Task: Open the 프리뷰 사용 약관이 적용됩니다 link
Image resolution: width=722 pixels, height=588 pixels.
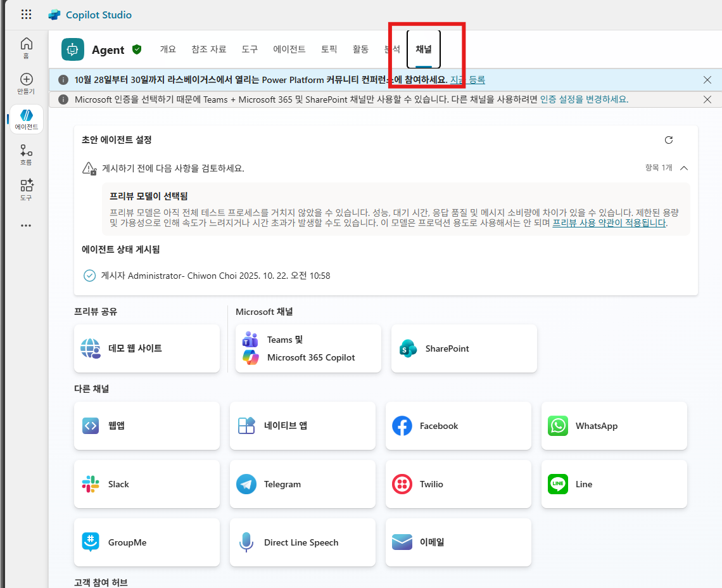Action: (x=609, y=223)
